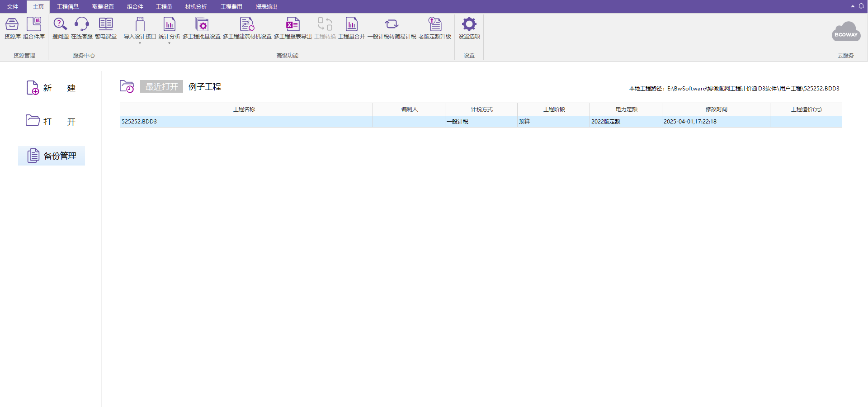Open 设置选项 gear settings

pyautogui.click(x=469, y=28)
